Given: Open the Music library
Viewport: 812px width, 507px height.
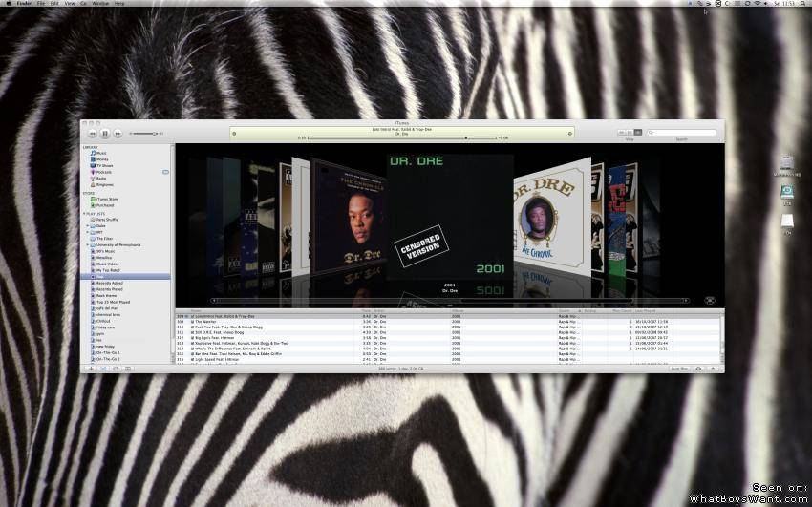Looking at the screenshot, I should (100, 153).
